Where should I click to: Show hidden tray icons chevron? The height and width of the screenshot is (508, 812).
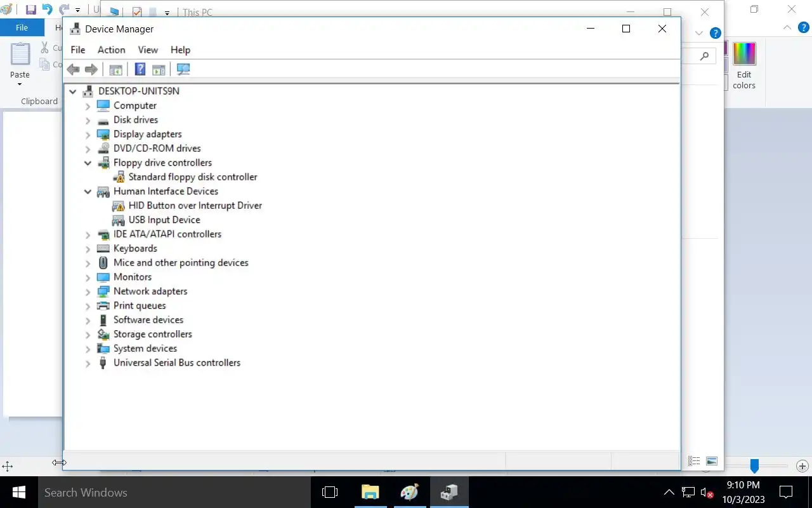point(669,492)
